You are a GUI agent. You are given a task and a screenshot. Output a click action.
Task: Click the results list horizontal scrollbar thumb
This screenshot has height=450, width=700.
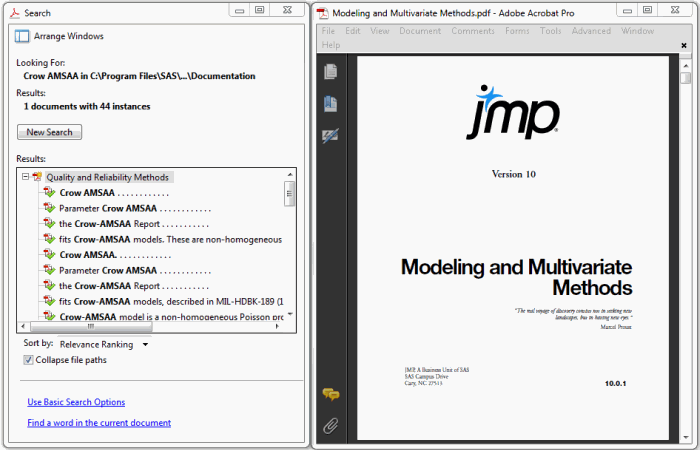click(91, 327)
